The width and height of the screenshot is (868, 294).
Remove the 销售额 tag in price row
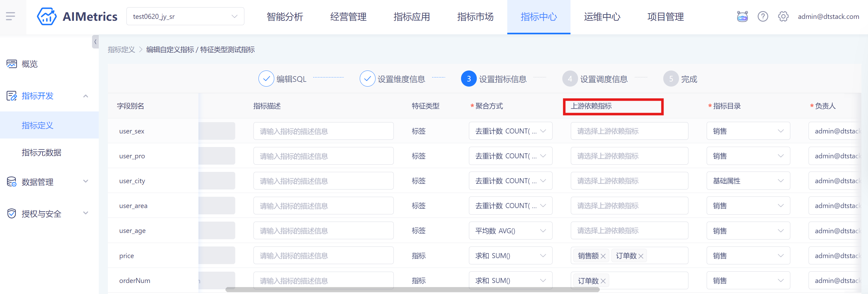click(603, 256)
